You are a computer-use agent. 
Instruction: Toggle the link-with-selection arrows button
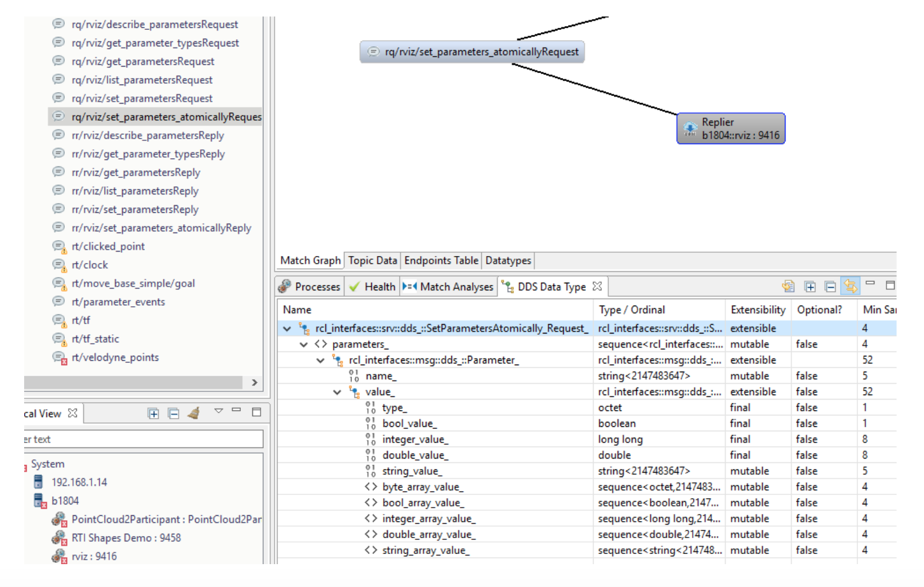click(x=852, y=287)
